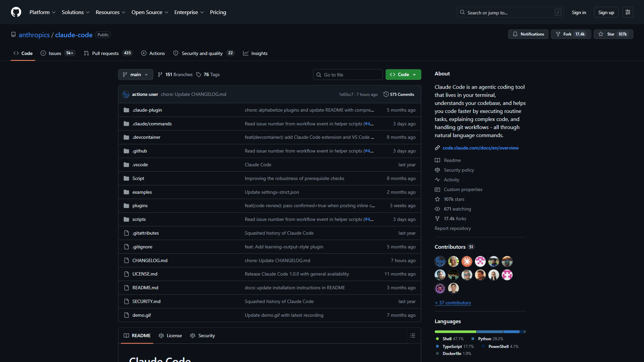This screenshot has height=362, width=644.
Task: Select the License file tab
Action: click(170, 336)
